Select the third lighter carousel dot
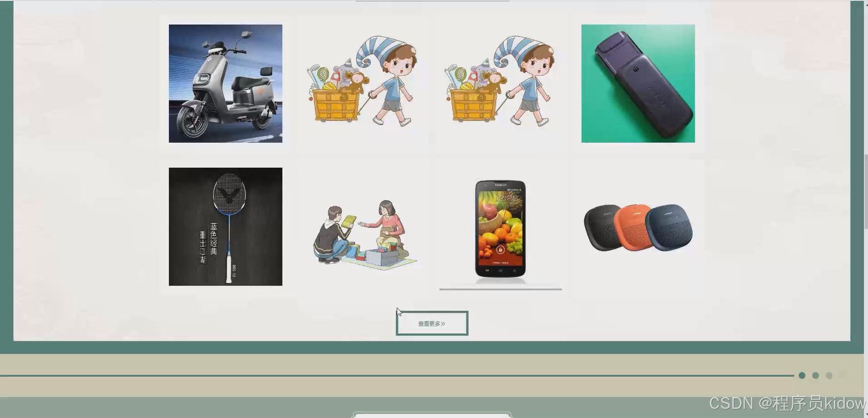Screen dimensions: 868x418 [x=829, y=375]
